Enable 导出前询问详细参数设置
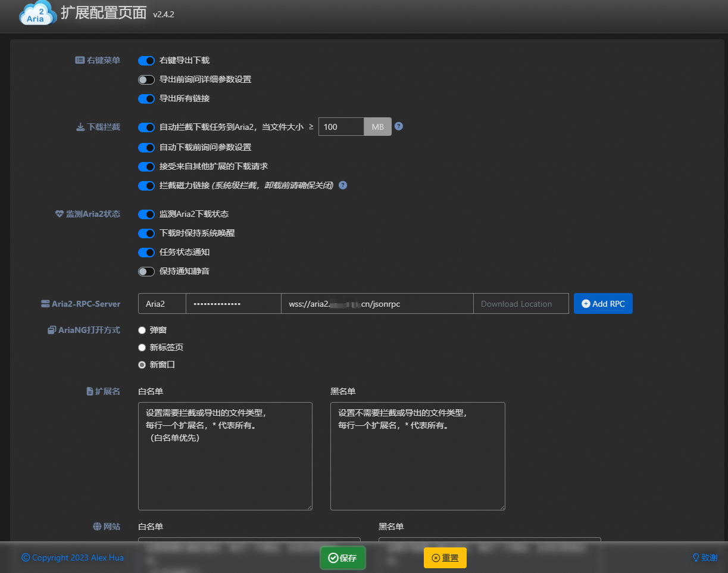 146,79
